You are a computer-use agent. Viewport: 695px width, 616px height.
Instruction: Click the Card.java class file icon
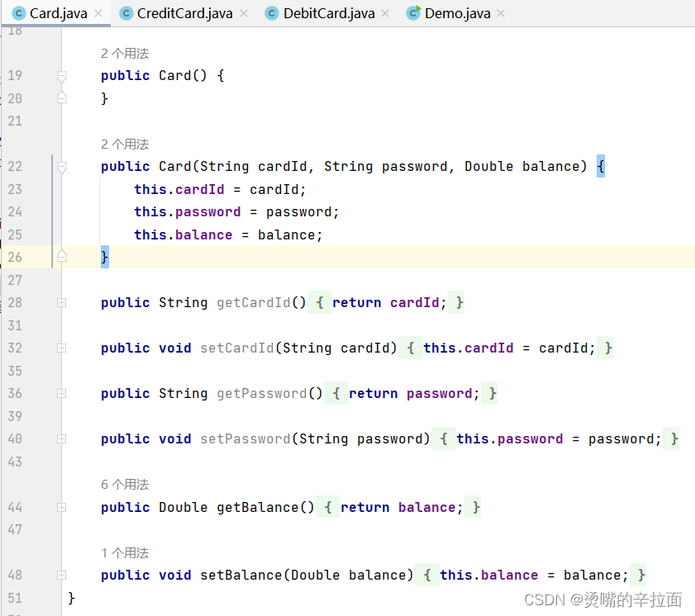[17, 13]
